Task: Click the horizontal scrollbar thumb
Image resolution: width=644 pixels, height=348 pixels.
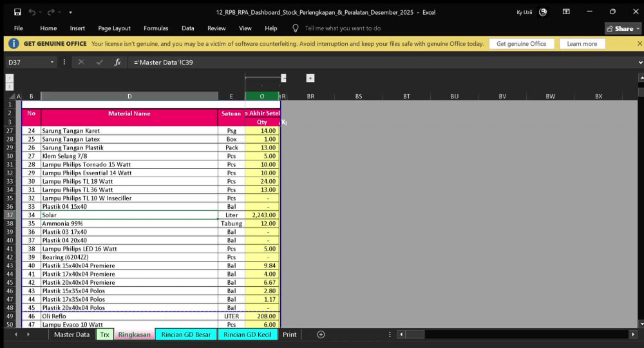Action: 415,334
